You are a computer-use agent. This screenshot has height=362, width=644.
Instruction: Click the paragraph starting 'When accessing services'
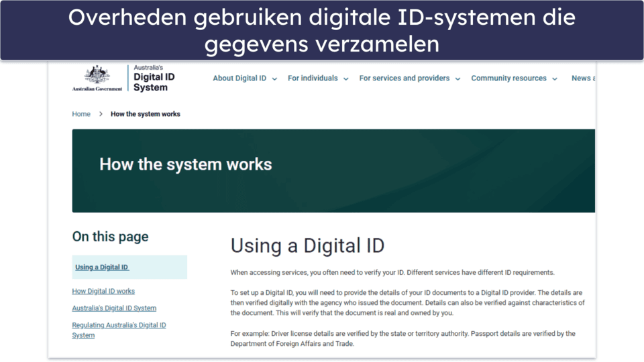392,273
